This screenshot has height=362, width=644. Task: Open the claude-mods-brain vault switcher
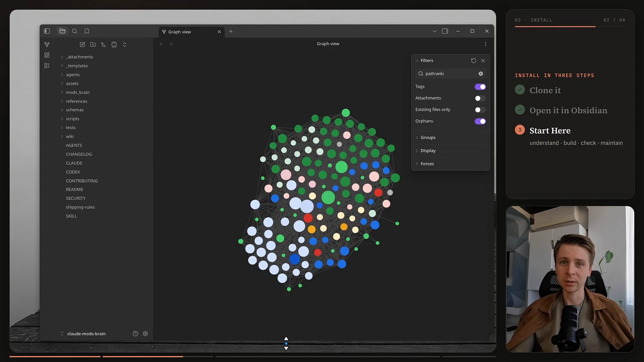coord(83,333)
